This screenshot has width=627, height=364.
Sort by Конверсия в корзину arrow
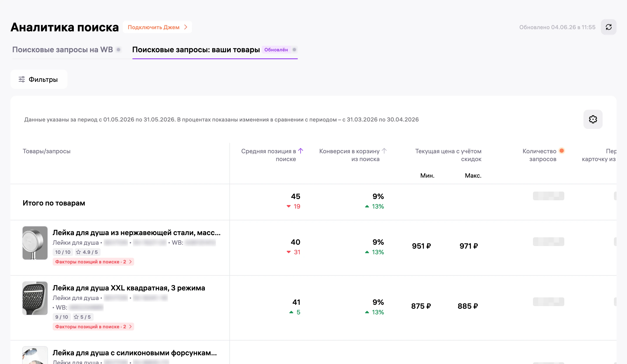(x=384, y=151)
